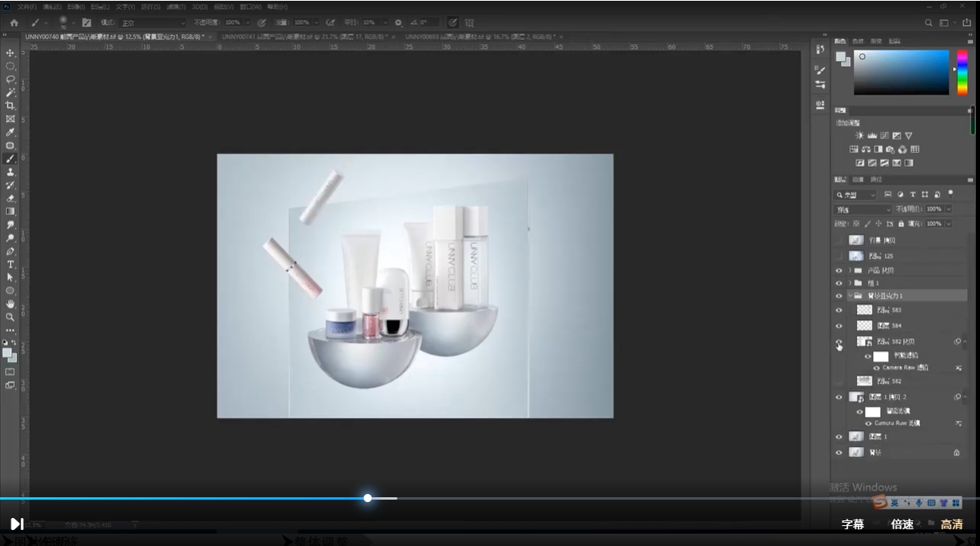This screenshot has height=546, width=980.
Task: Select the Gradient tool
Action: [x=10, y=211]
